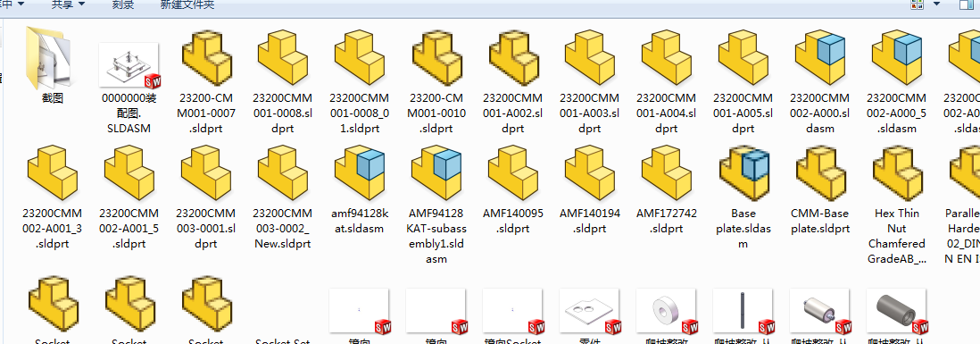Select the dark gray cylinder part thumbnail
The width and height of the screenshot is (980, 344).
point(898,311)
